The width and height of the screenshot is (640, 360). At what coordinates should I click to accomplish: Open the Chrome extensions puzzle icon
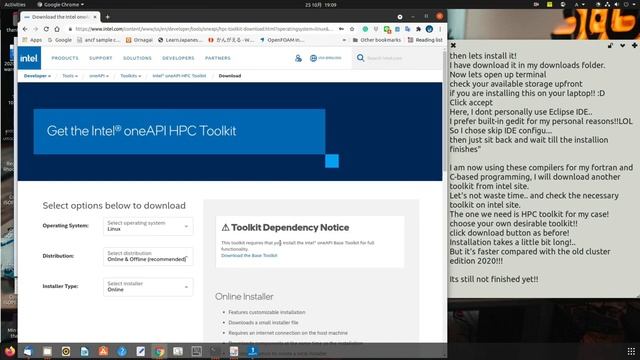418,29
